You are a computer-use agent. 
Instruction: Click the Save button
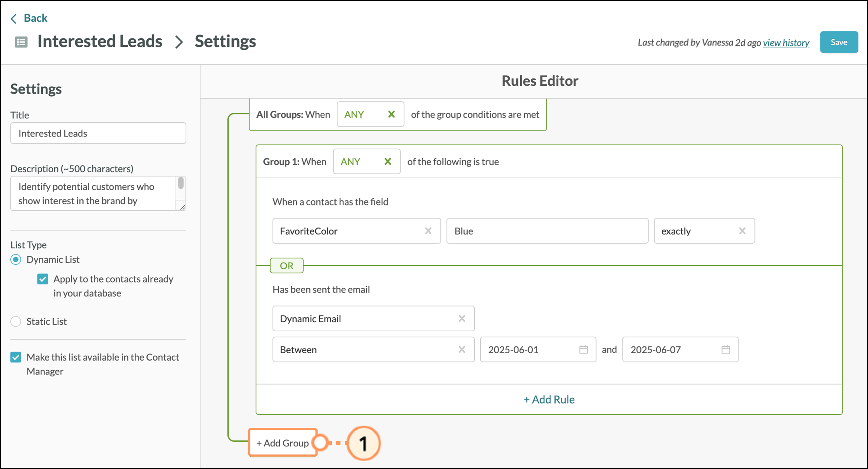click(839, 42)
